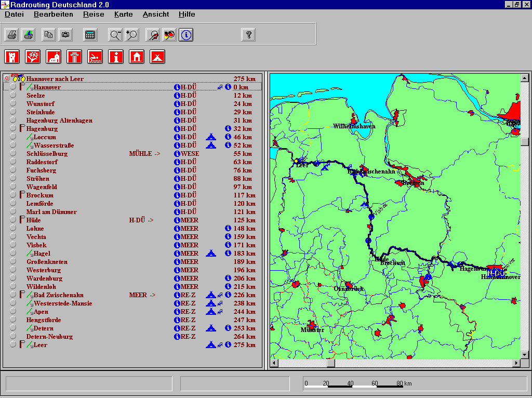
Task: Select the Marl am Dümmer entry
Action: point(51,211)
